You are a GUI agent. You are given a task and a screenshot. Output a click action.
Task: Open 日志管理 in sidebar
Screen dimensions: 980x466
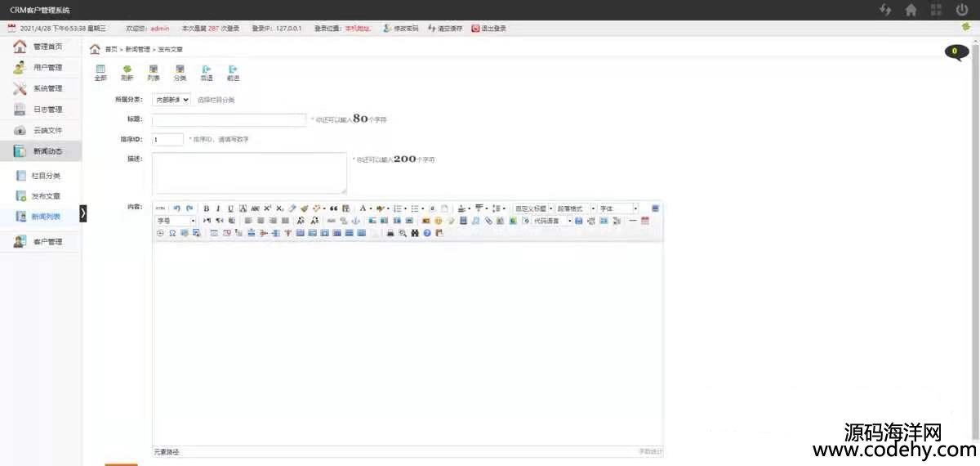point(41,110)
